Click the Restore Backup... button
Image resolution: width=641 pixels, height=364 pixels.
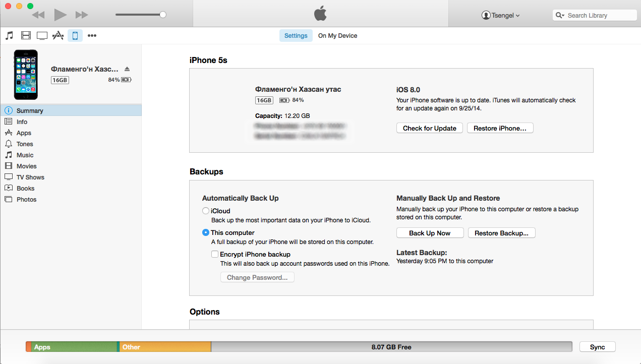(502, 233)
